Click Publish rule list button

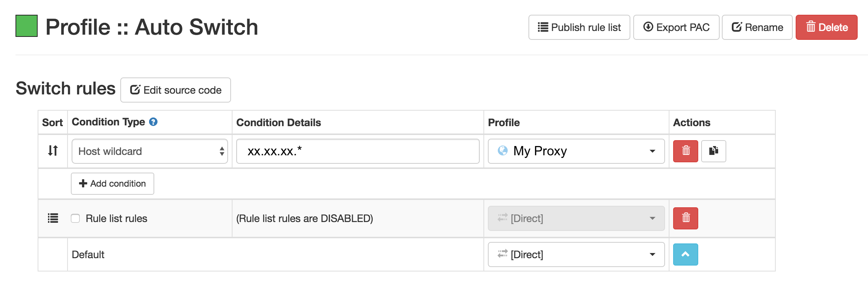coord(579,27)
